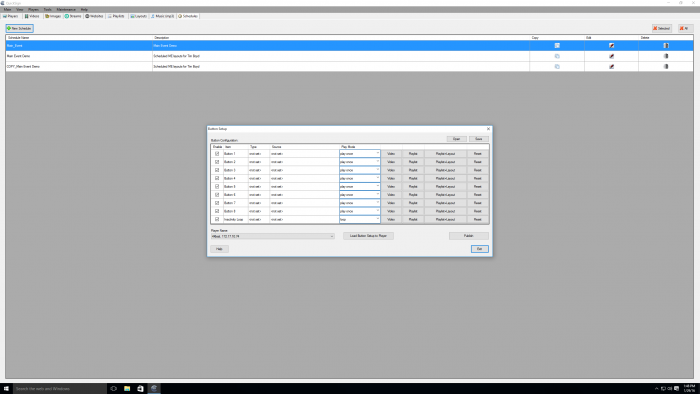Delete the Main Event Demo schedule
Screen dimensions: 700x394
[x=666, y=56]
